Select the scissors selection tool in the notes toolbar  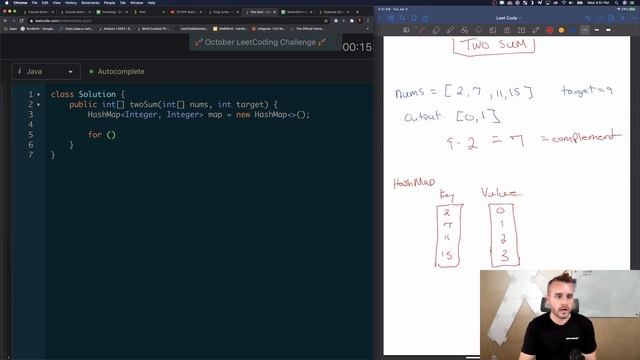pos(464,30)
